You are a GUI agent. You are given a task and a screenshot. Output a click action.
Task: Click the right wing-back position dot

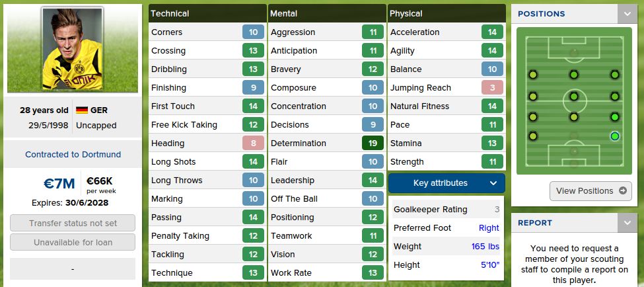pos(615,117)
